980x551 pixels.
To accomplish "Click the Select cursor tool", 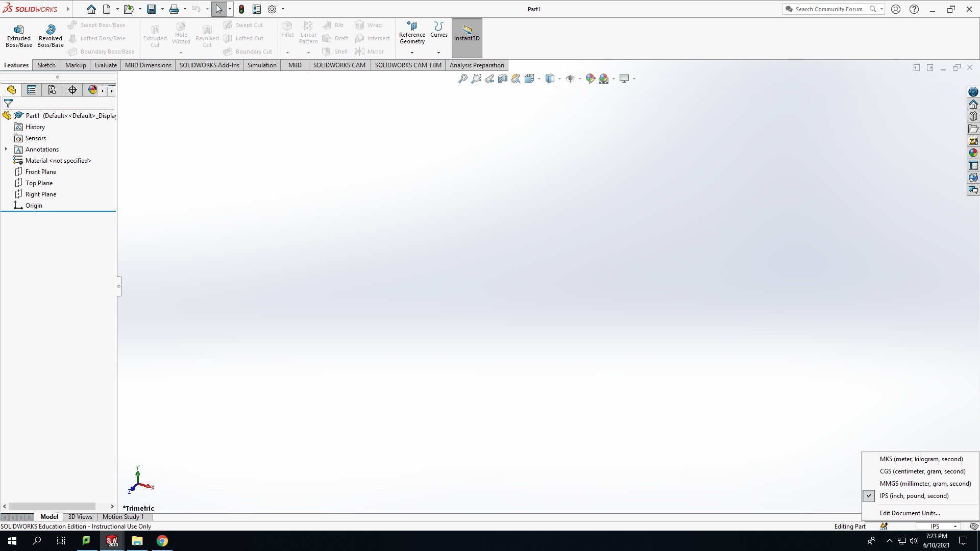I will click(x=218, y=9).
